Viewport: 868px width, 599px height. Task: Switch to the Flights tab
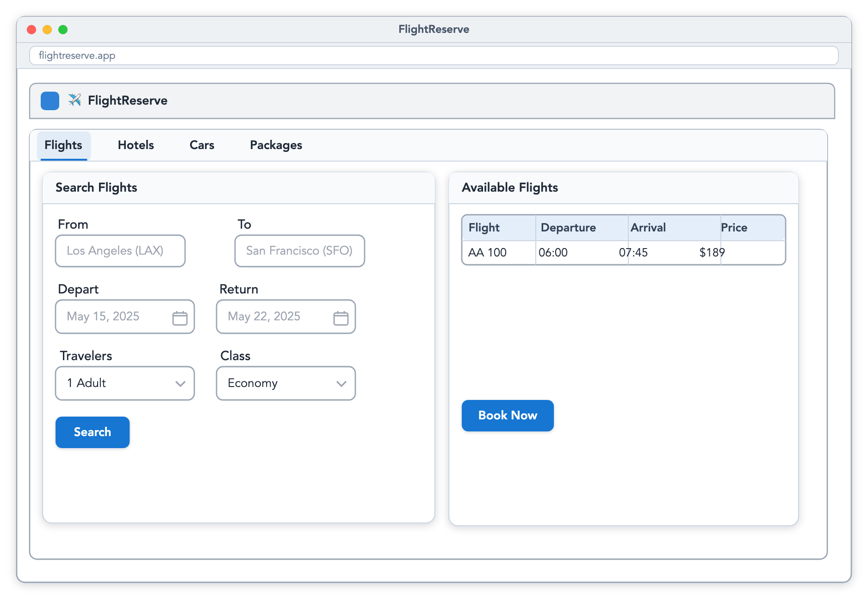click(x=63, y=145)
